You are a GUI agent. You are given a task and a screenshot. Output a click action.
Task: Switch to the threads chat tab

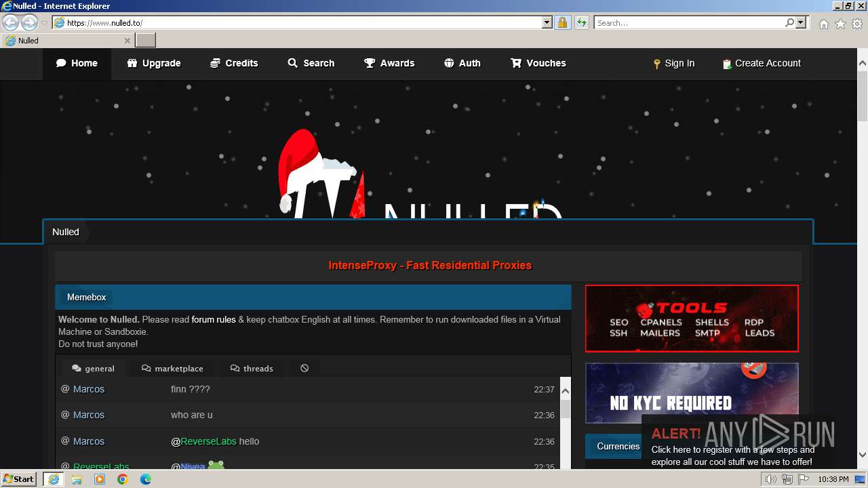click(252, 368)
